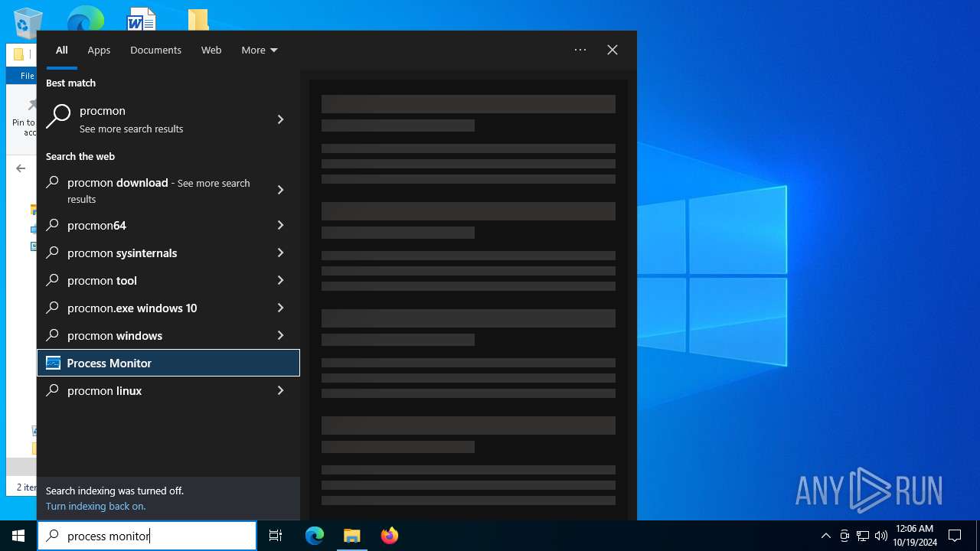980x551 pixels.
Task: Open the network icon in system tray
Action: tap(863, 536)
